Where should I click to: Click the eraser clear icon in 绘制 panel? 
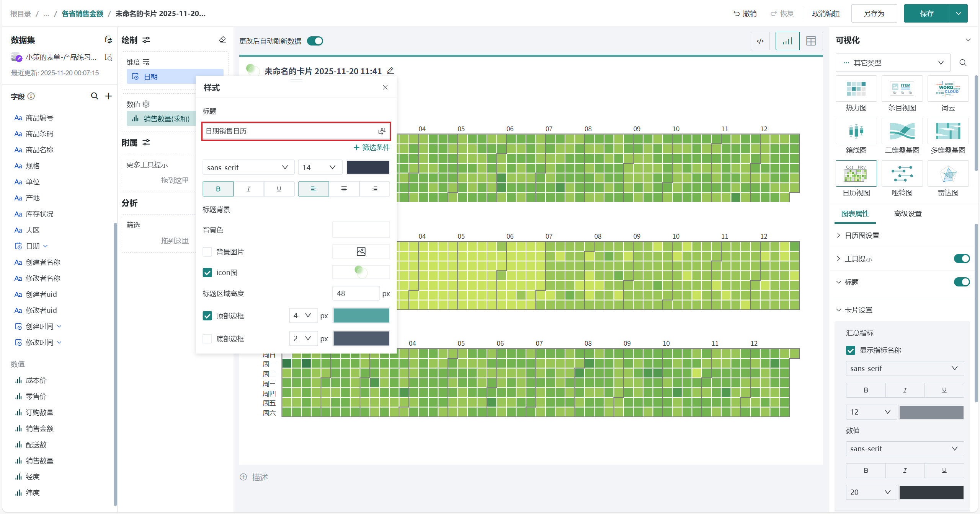[222, 40]
